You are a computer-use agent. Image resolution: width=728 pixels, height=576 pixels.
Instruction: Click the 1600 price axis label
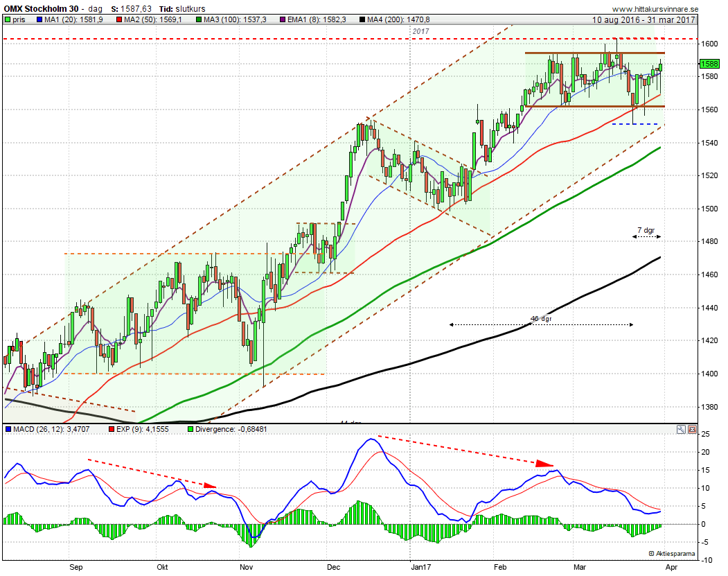[x=709, y=44]
